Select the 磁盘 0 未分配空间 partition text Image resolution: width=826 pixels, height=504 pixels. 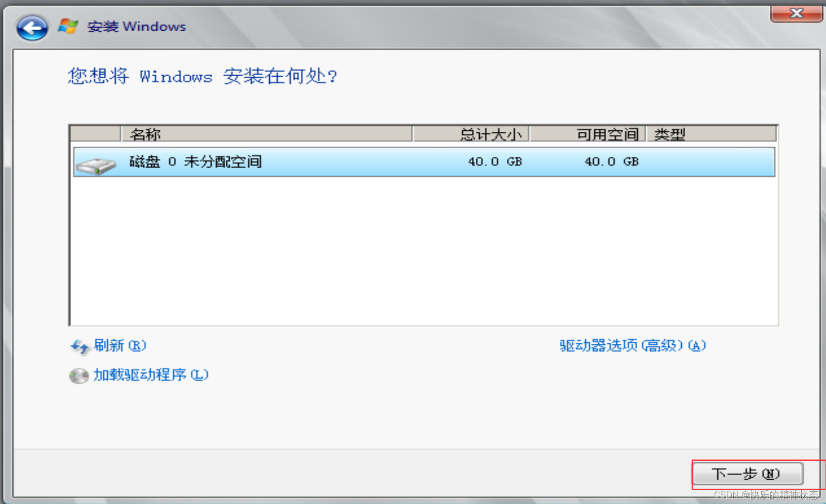pos(196,162)
